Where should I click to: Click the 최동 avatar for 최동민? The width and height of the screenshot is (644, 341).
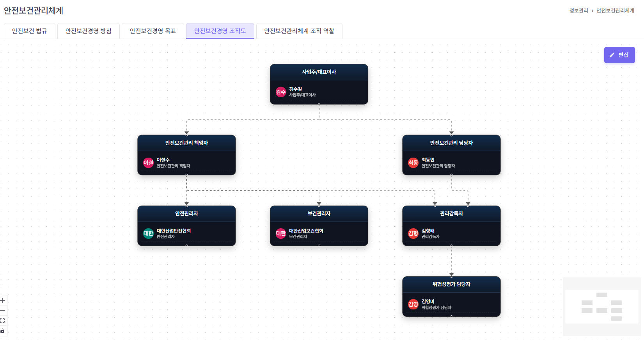[x=413, y=163]
